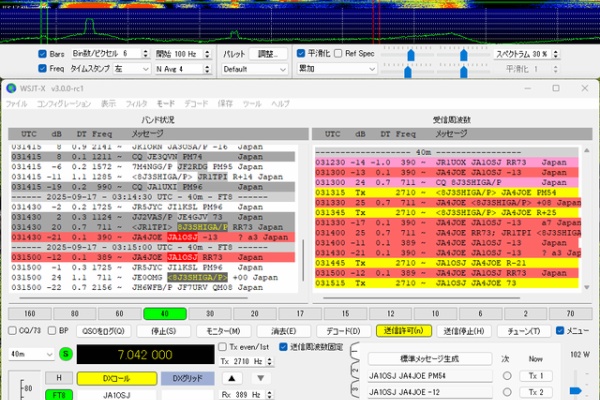
Task: Select the 40 meter band button
Action: [x=164, y=312]
